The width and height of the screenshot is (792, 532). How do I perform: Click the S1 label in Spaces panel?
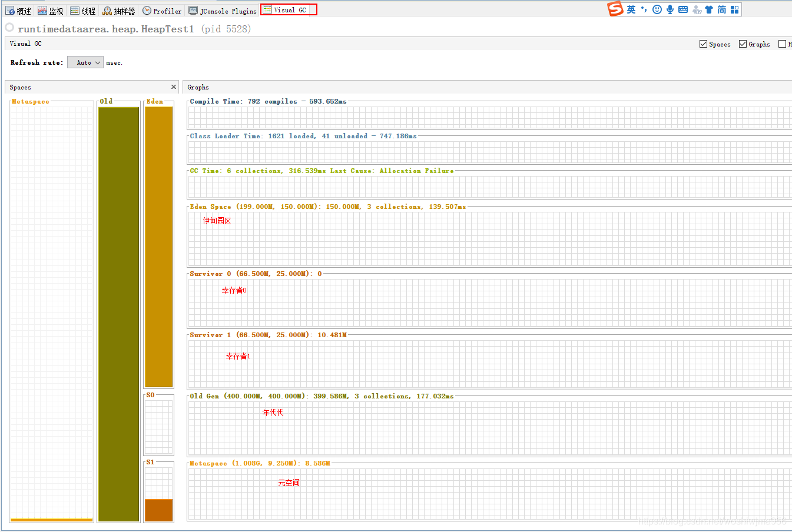click(x=150, y=462)
